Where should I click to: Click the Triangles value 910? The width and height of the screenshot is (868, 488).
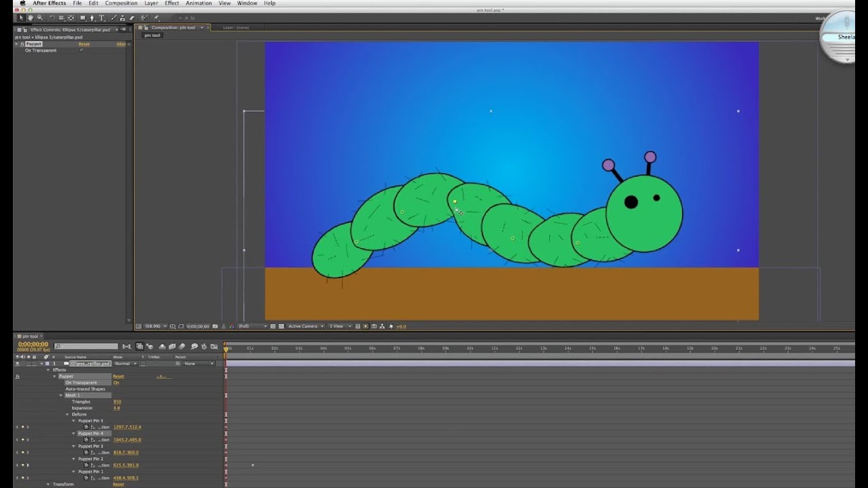point(117,402)
